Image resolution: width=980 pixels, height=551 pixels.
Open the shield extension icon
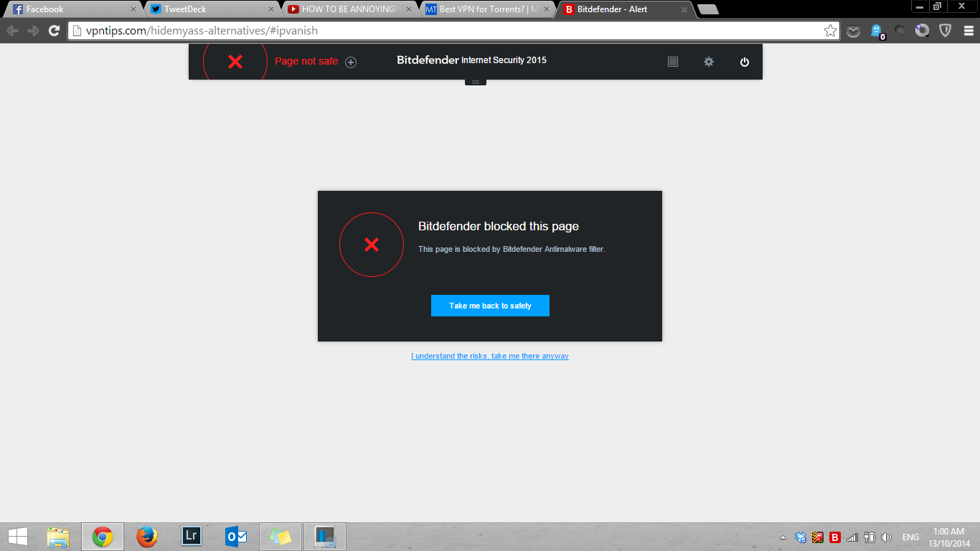tap(946, 31)
